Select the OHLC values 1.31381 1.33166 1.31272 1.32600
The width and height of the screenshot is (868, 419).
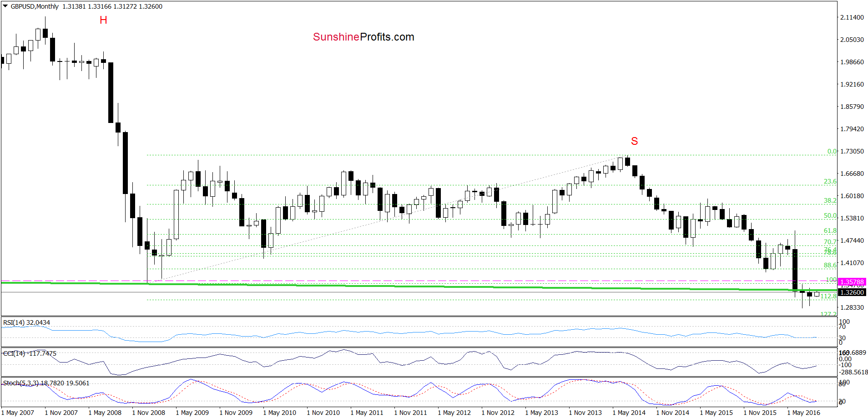coord(112,6)
